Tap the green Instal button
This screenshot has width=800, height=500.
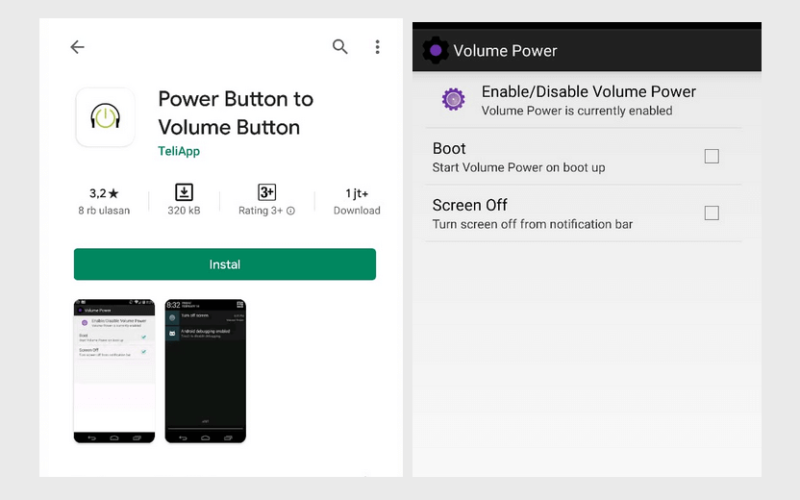click(x=224, y=264)
